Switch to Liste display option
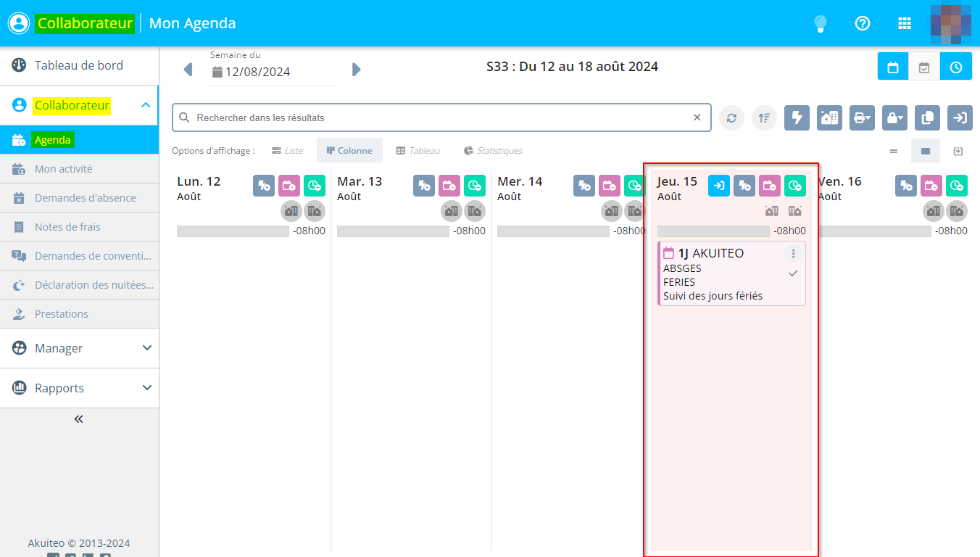This screenshot has height=557, width=980. pyautogui.click(x=287, y=151)
